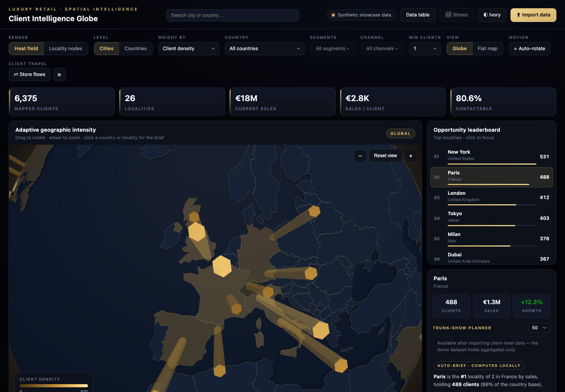
Task: Zoom out with the minus button
Action: [x=360, y=156]
